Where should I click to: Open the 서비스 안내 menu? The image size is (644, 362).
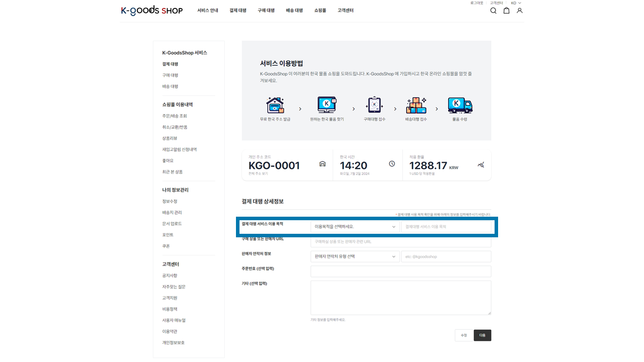point(207,11)
